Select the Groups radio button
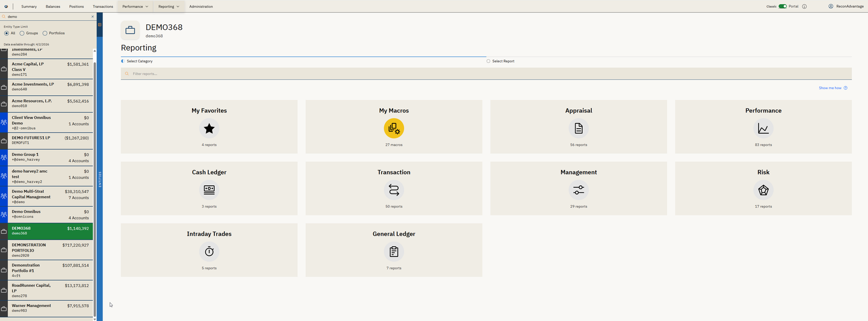 pyautogui.click(x=22, y=33)
